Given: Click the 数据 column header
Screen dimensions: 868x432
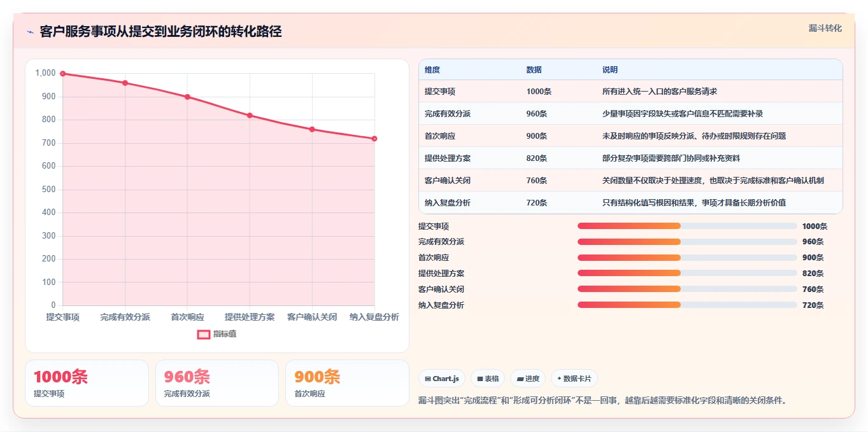Looking at the screenshot, I should (x=534, y=70).
